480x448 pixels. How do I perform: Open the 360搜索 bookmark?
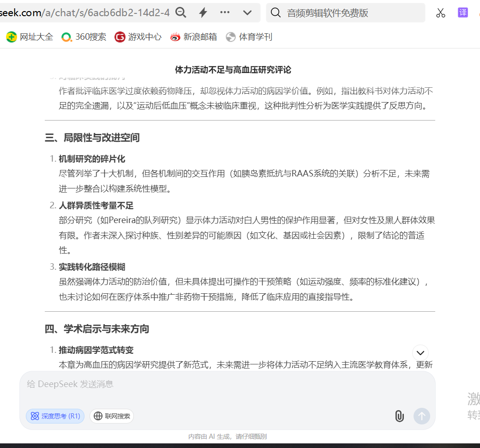84,37
